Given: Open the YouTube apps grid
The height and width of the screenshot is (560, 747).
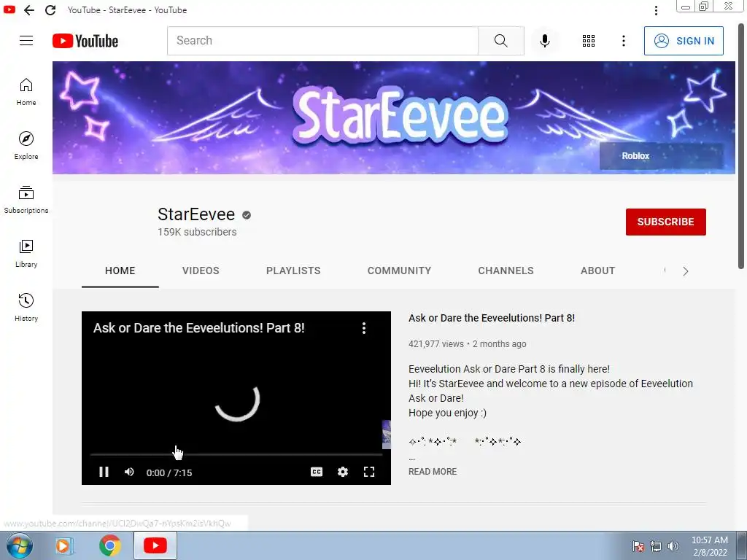Looking at the screenshot, I should [x=589, y=41].
